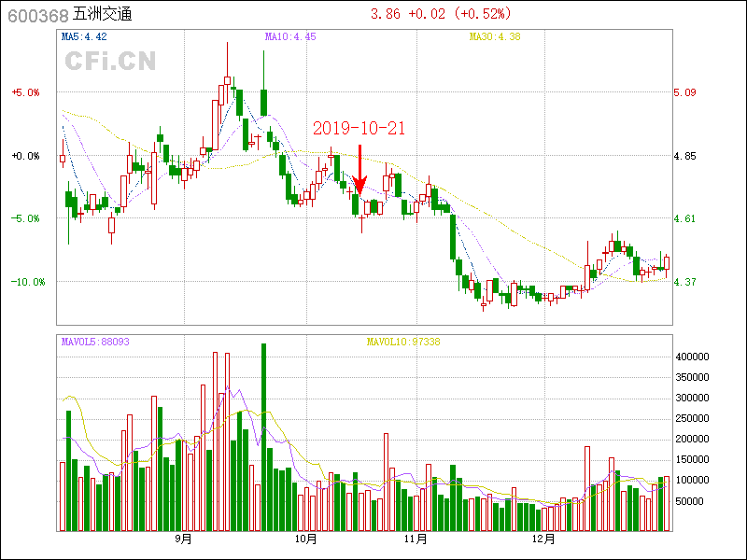This screenshot has width=747, height=560.
Task: Click the -10.0% left axis label
Action: [25, 282]
